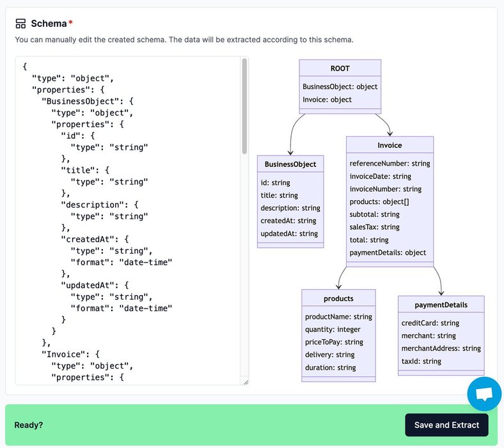Select the BusinessObject node title in the diagram

tap(290, 164)
